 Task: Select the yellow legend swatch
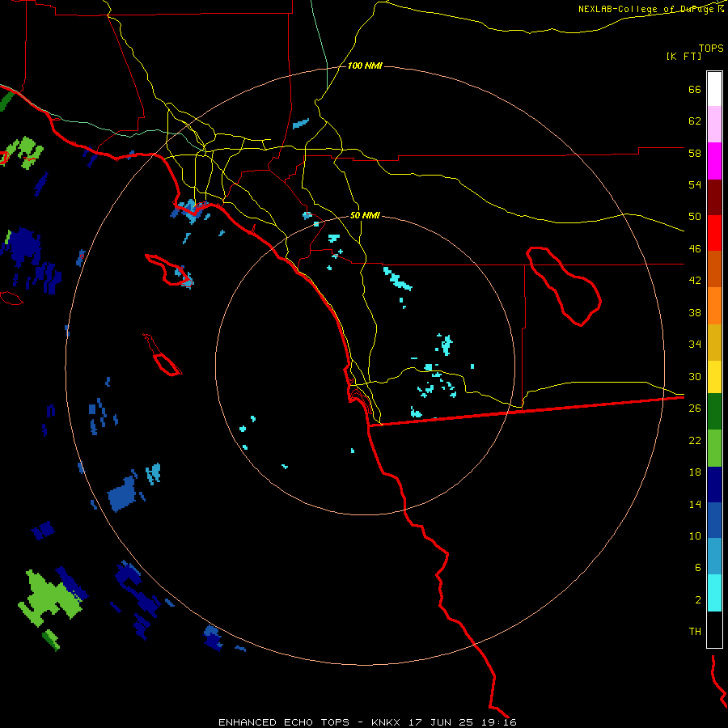714,377
